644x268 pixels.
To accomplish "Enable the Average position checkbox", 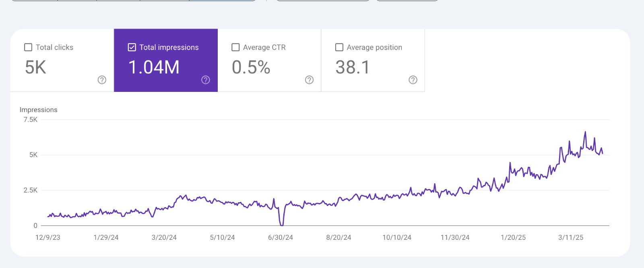I will point(339,47).
